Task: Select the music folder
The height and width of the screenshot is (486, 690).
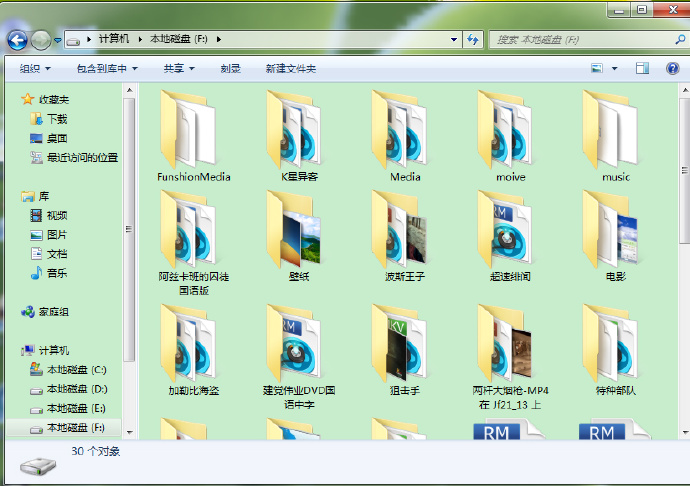Action: click(616, 136)
